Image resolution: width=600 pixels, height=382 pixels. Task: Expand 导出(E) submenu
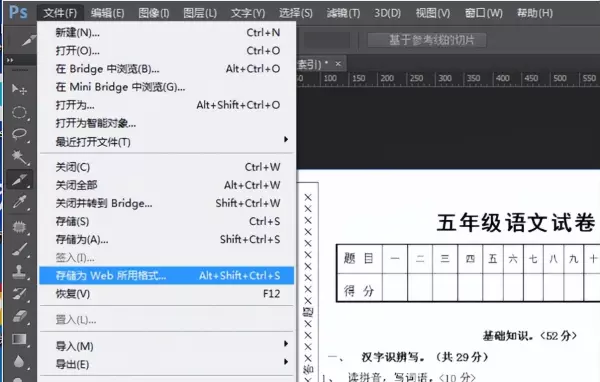pyautogui.click(x=167, y=364)
